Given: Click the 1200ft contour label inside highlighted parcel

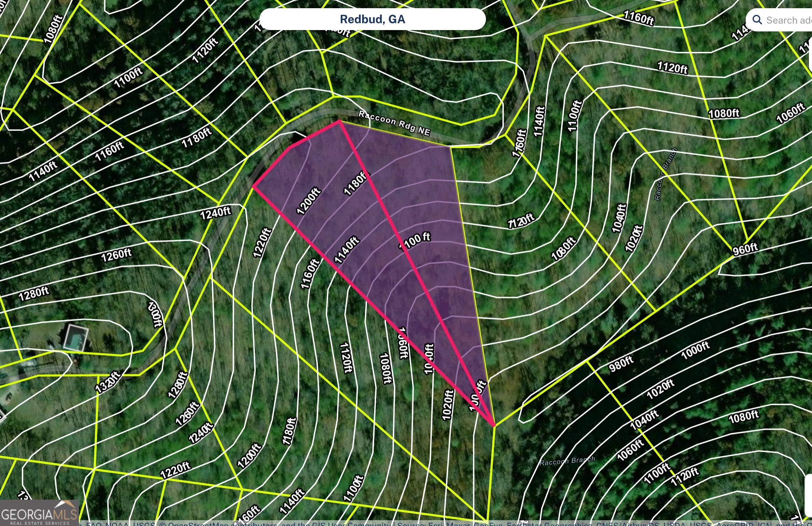Looking at the screenshot, I should pos(308,201).
